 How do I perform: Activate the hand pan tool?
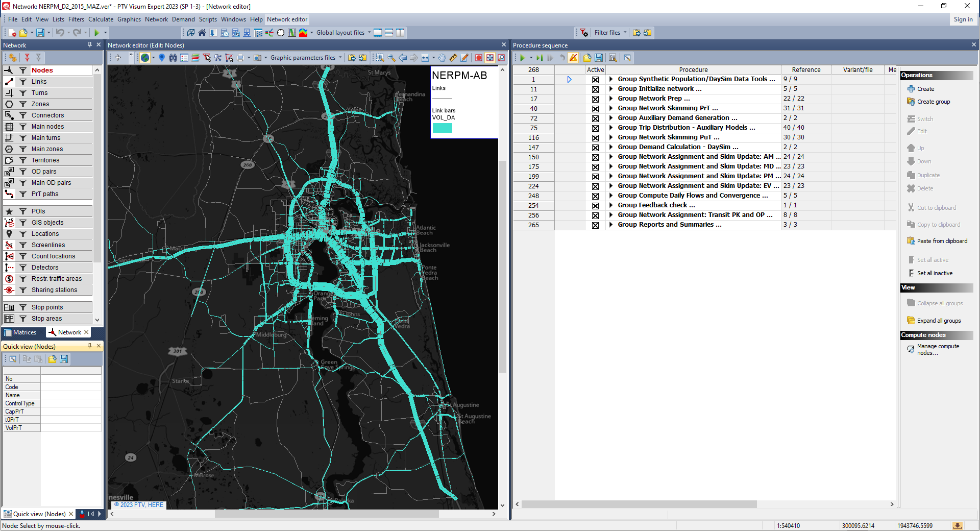click(x=442, y=58)
